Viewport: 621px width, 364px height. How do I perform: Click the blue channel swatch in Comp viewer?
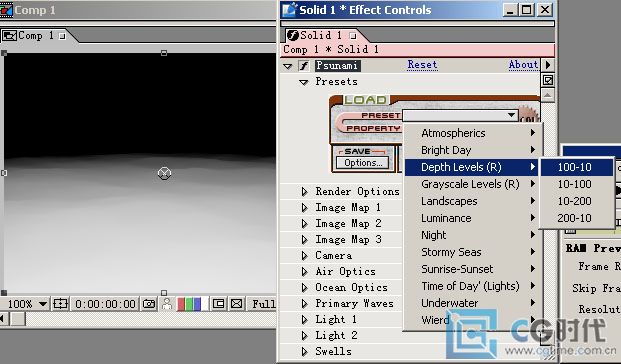(196, 304)
